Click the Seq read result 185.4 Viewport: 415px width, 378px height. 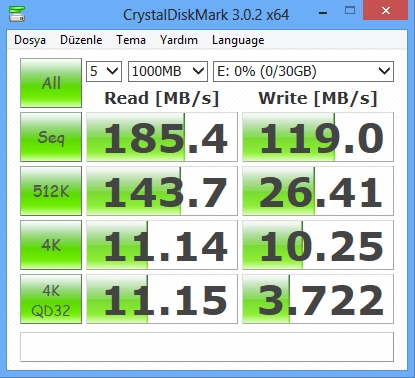[x=162, y=137]
